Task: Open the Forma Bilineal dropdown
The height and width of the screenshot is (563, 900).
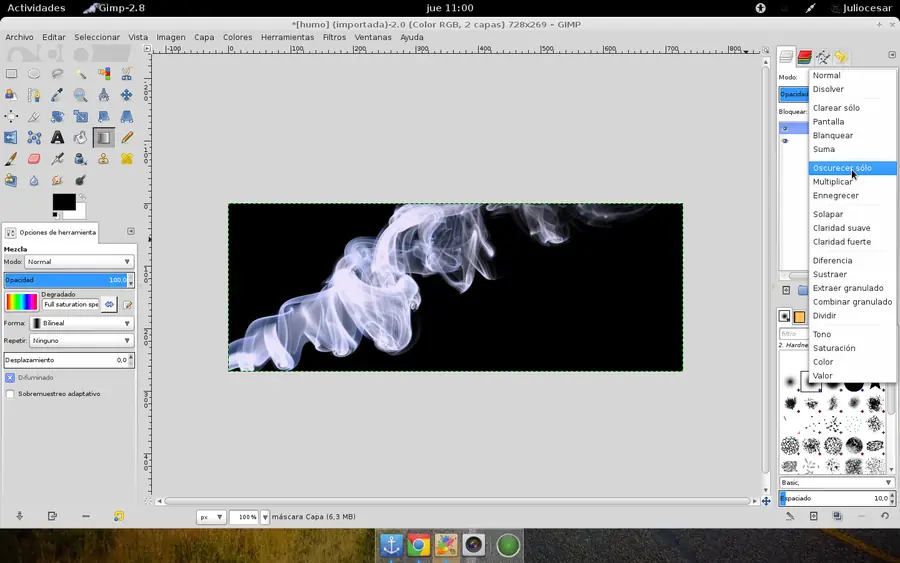Action: click(x=81, y=324)
